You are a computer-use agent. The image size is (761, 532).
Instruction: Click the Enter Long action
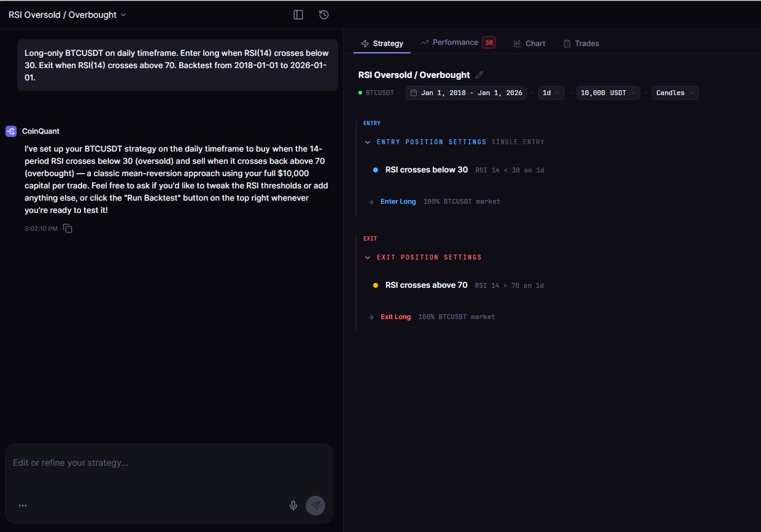coord(398,201)
